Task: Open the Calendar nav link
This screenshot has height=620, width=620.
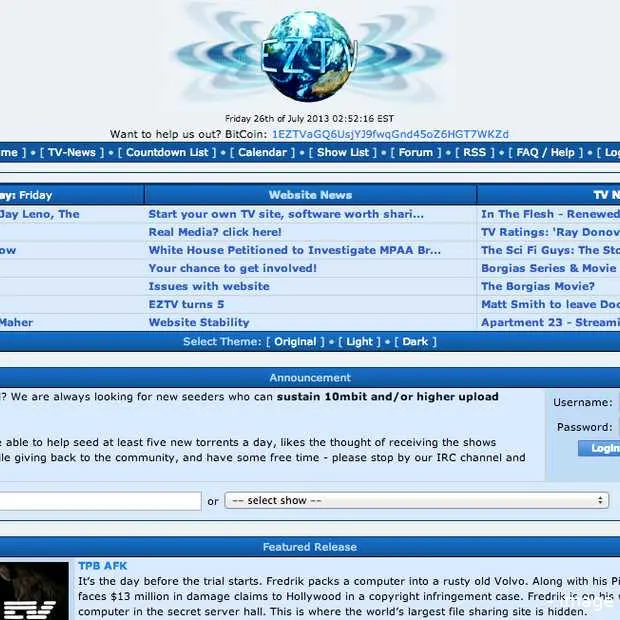Action: pyautogui.click(x=262, y=153)
